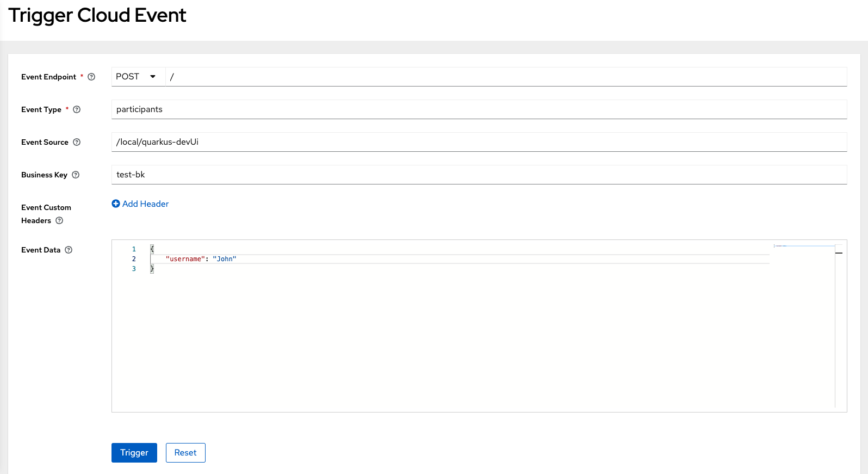
Task: Click the Reset button
Action: [x=185, y=452]
